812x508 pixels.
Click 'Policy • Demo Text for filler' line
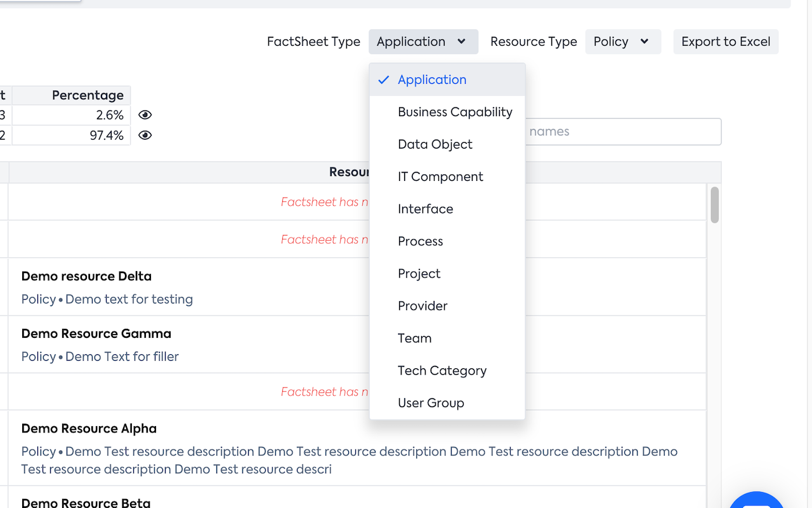pos(100,356)
